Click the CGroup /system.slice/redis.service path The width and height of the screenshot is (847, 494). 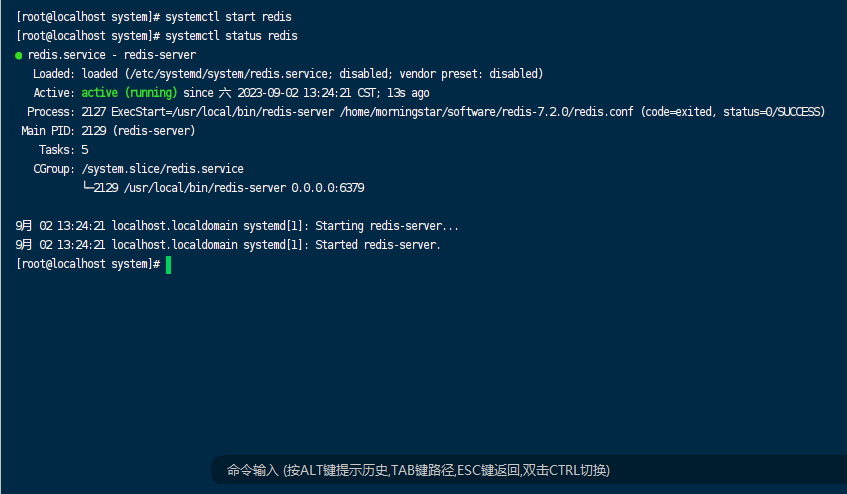click(163, 169)
